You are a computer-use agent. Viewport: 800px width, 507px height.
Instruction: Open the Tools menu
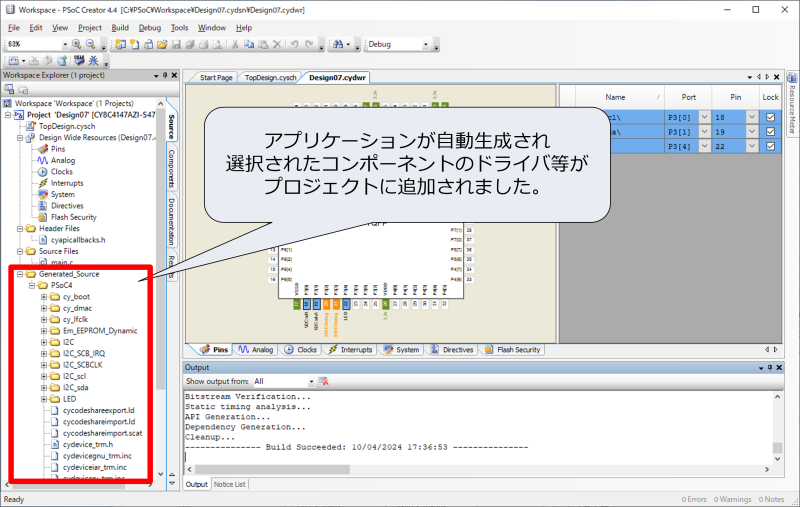(179, 28)
